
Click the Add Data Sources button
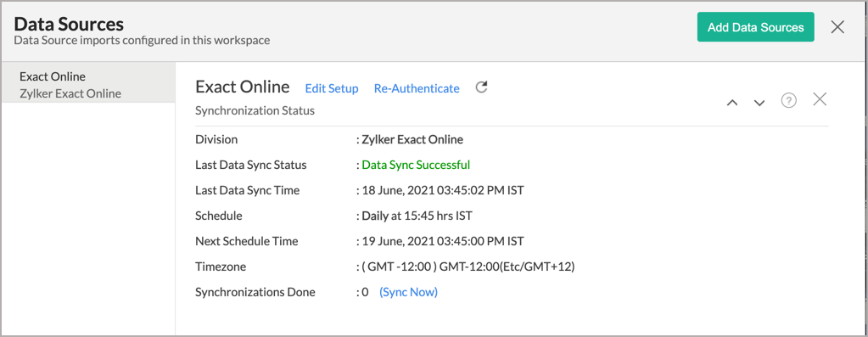coord(756,27)
